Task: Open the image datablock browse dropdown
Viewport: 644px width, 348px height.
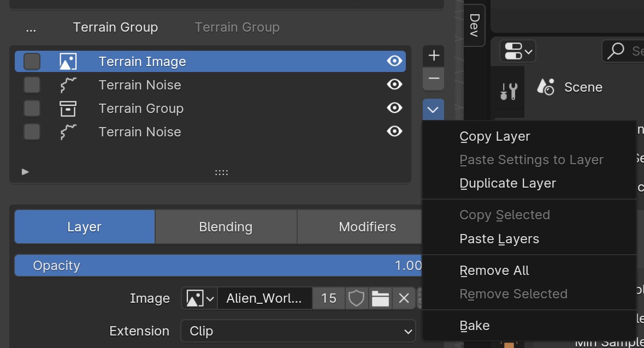Action: 199,298
